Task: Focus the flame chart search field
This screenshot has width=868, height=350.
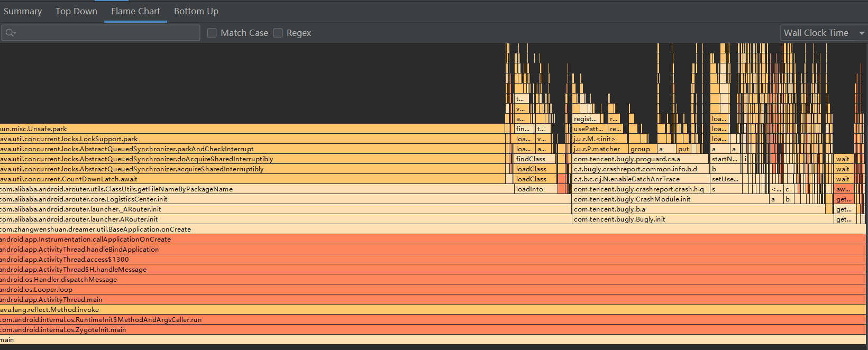Action: point(100,33)
